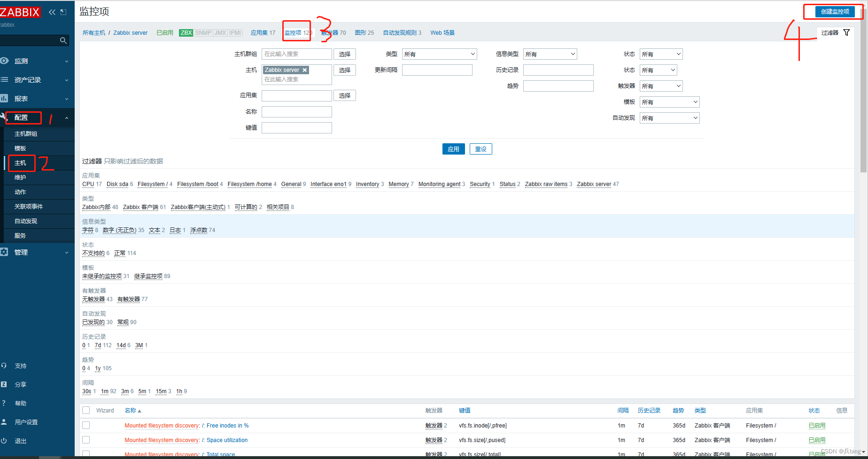The image size is (868, 459).
Task: Open the Free inodes in % item link
Action: pyautogui.click(x=228, y=426)
